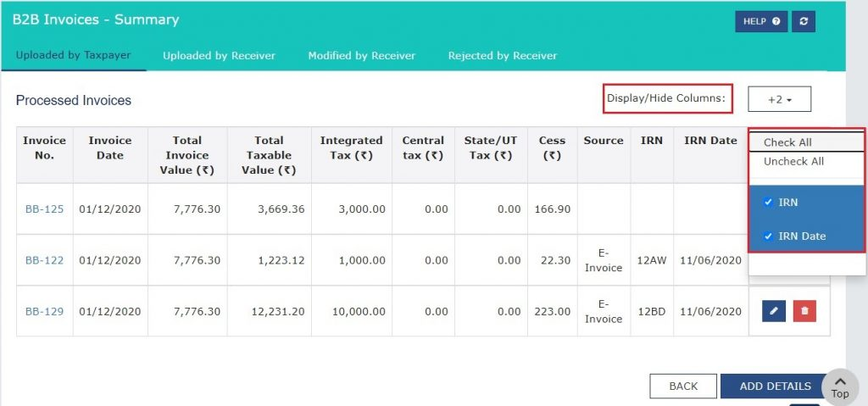868x406 pixels.
Task: Open the +2 Display/Hide Columns dropdown
Action: (779, 99)
